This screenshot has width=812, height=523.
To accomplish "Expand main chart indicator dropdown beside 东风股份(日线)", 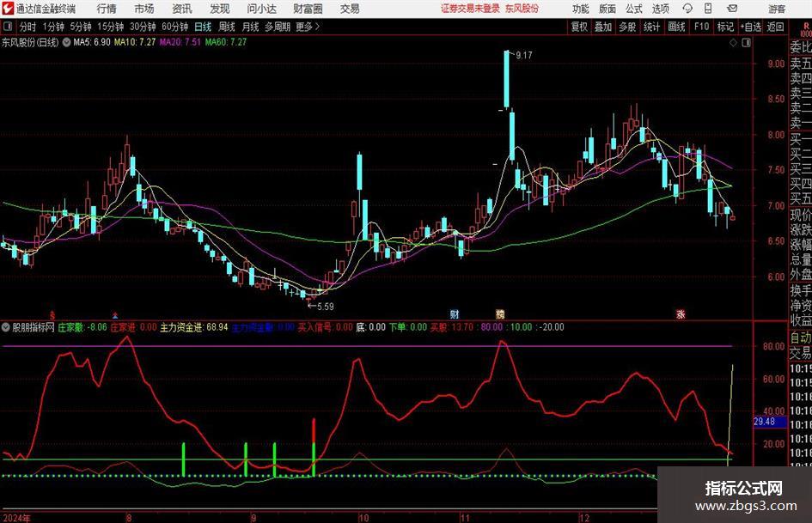I will [x=66, y=42].
